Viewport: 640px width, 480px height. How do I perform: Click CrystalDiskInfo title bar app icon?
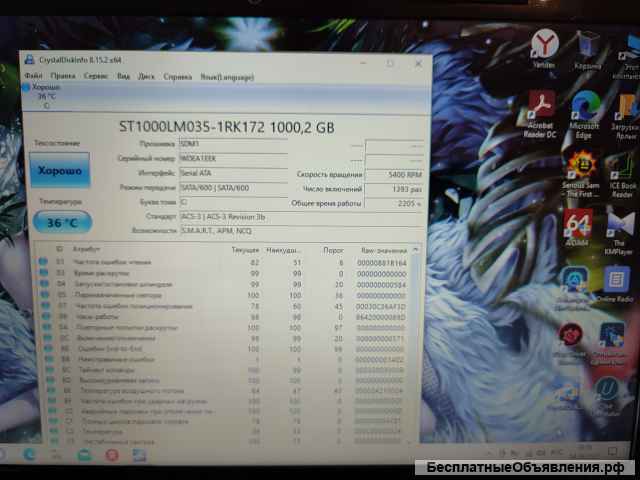coord(29,60)
